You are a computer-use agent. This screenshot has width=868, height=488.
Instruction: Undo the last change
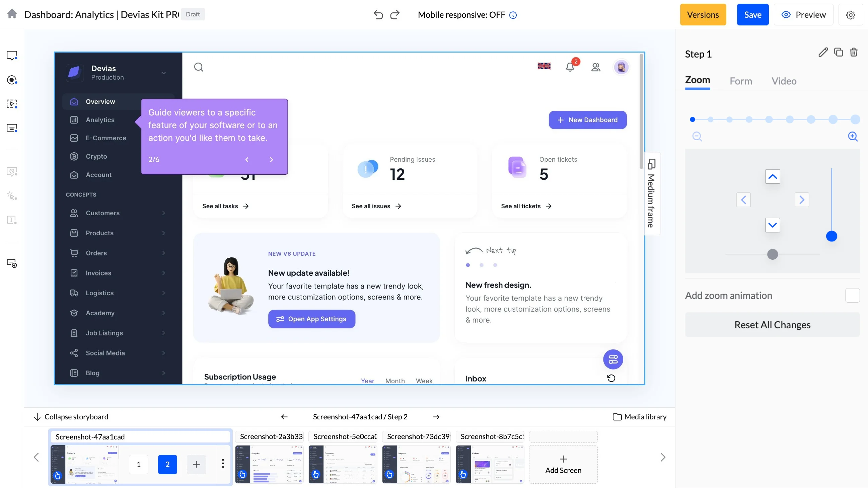point(378,14)
